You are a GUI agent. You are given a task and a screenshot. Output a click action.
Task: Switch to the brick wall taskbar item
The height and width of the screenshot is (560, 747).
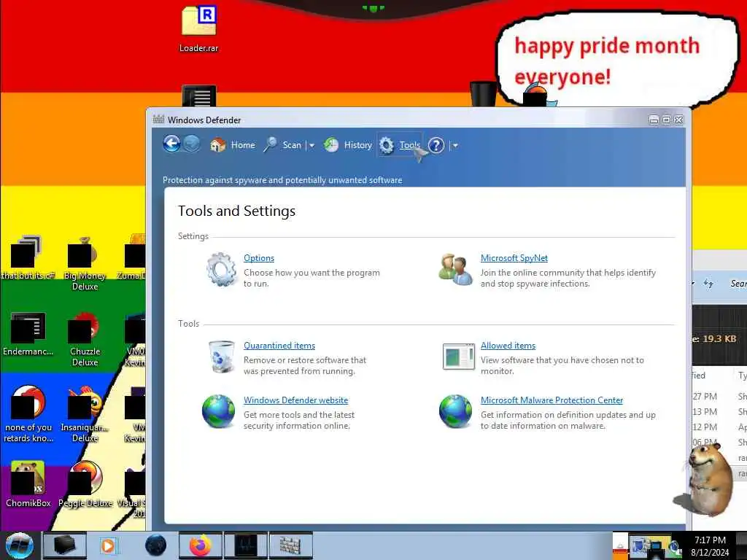290,545
